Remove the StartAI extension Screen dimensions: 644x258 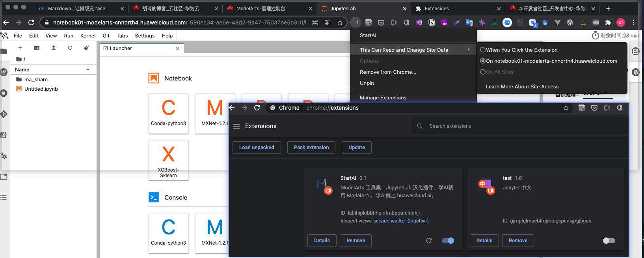point(356,240)
